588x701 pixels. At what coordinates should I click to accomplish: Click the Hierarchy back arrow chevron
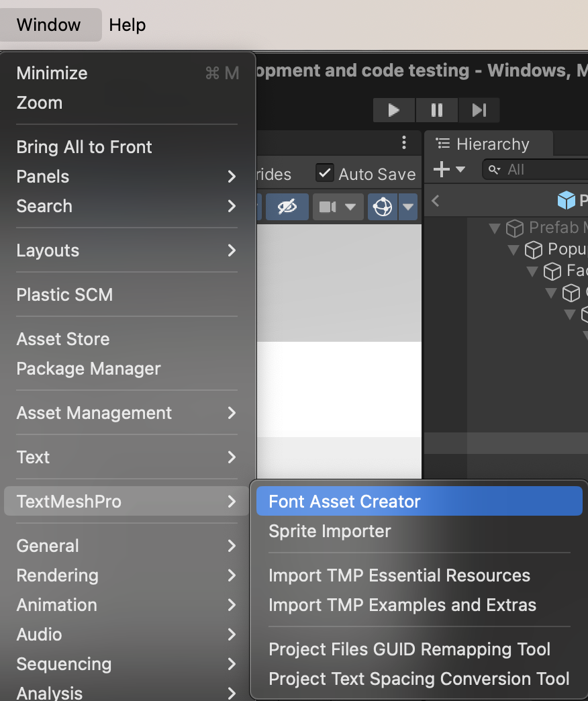click(436, 201)
